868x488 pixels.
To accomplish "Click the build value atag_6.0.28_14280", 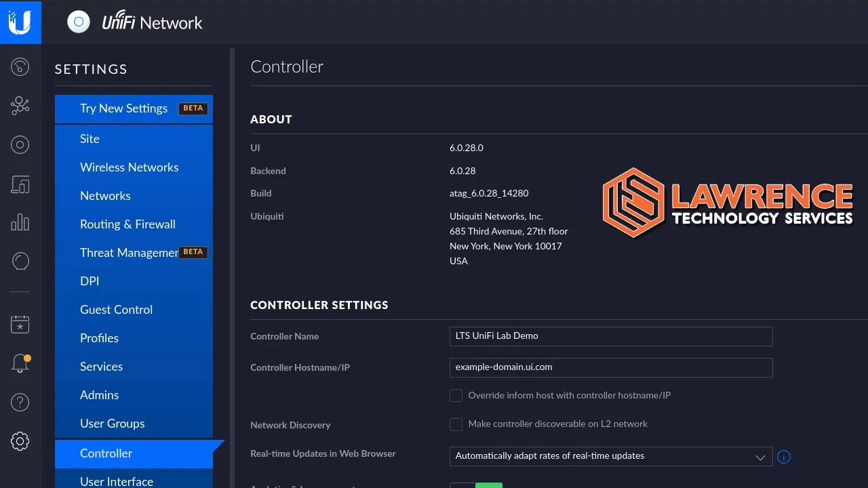I will point(489,193).
